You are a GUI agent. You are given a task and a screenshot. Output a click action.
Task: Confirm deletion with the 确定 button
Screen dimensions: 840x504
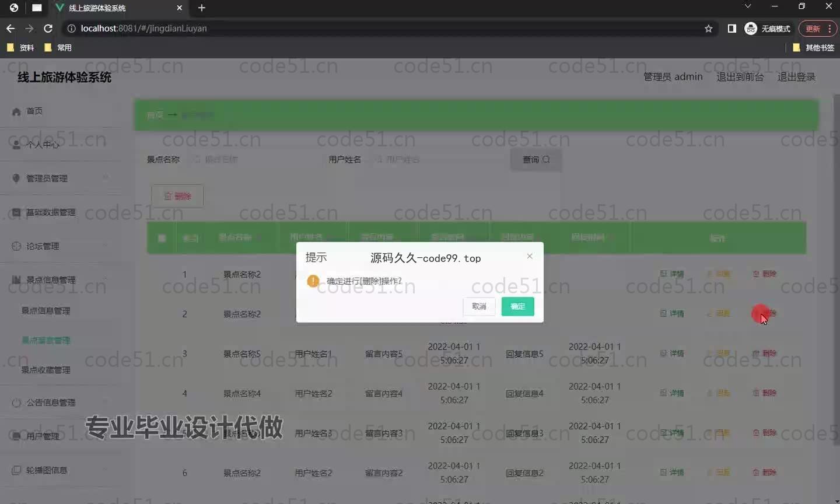click(518, 306)
